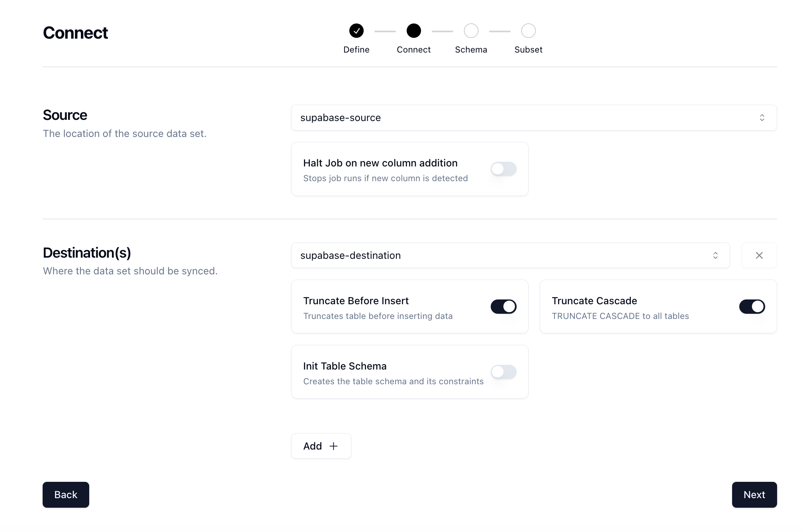Click the Next button
Viewport: 803px width, 532px height.
pos(754,495)
